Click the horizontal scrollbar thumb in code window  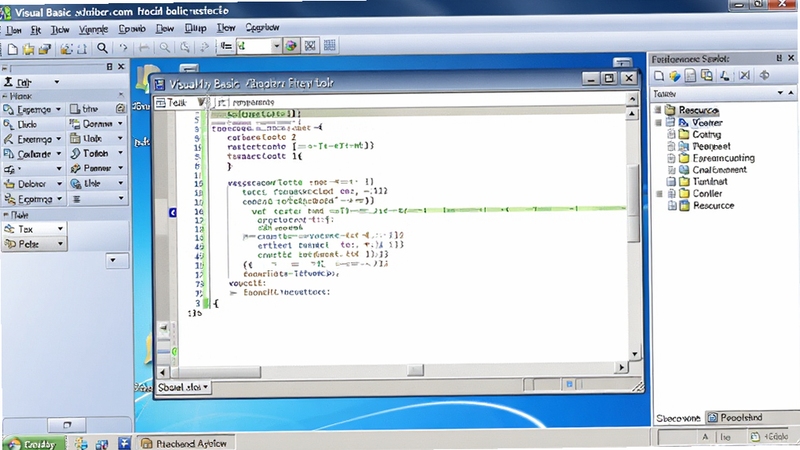tap(415, 370)
